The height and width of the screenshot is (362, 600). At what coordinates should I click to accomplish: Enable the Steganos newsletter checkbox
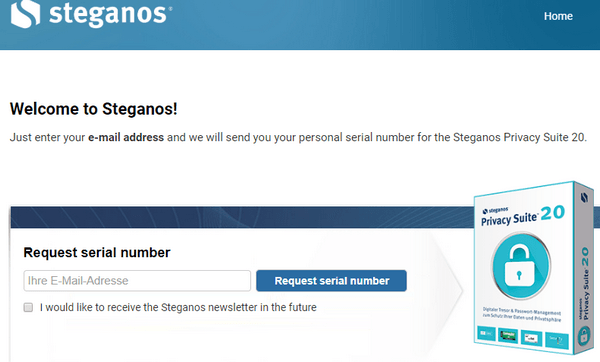28,307
